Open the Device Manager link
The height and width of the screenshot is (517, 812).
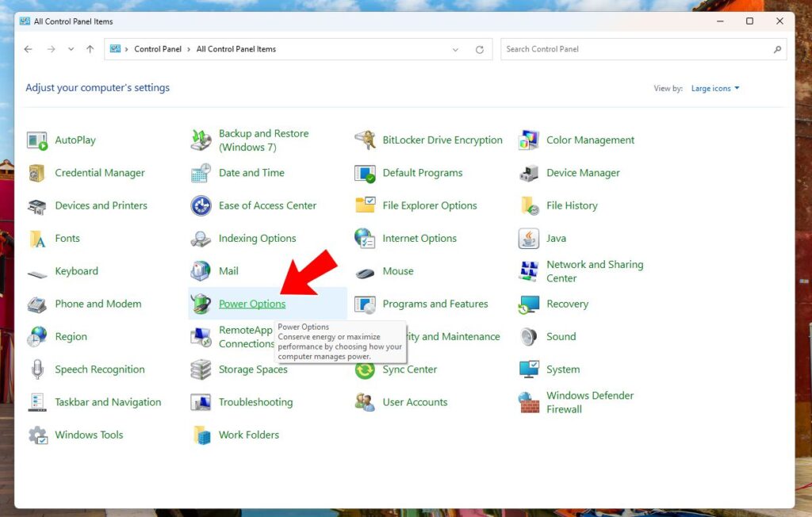click(x=583, y=173)
